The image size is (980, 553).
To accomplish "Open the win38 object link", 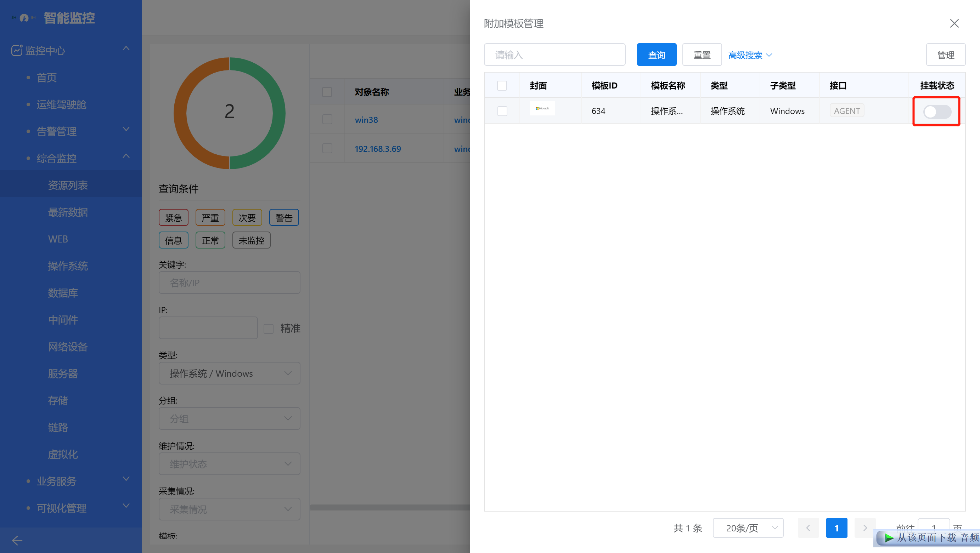I will point(366,120).
